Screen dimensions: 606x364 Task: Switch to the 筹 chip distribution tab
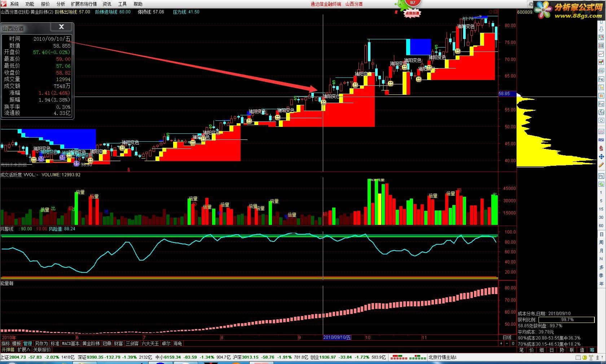pyautogui.click(x=592, y=350)
